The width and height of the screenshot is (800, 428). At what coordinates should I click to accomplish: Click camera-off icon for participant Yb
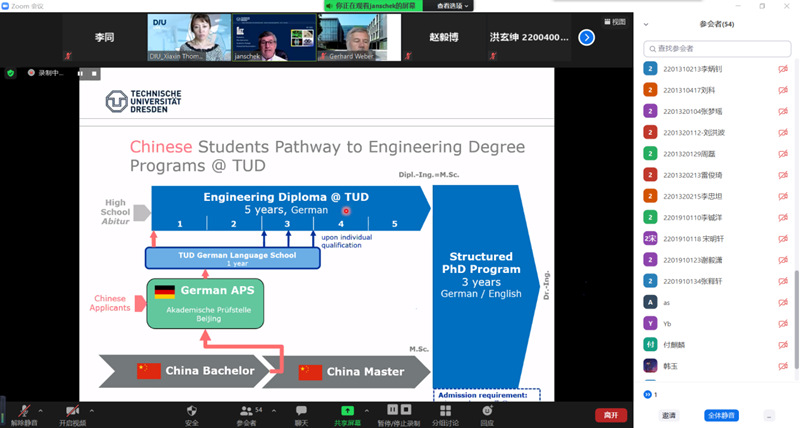point(783,323)
